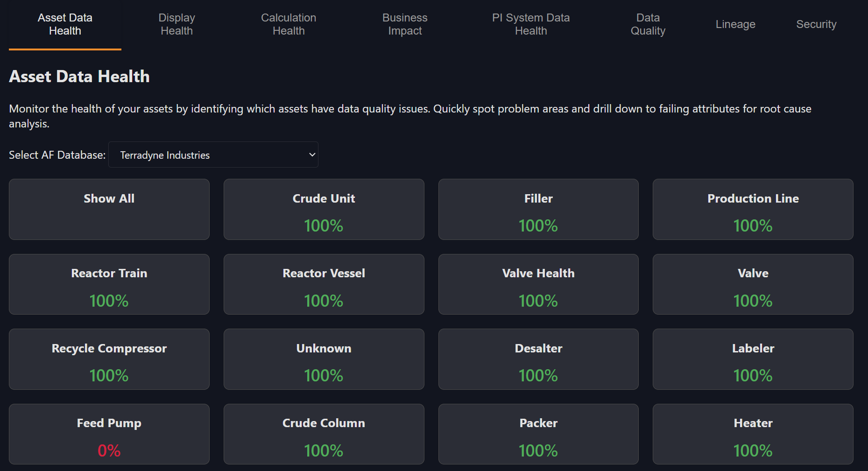Viewport: 868px width, 471px height.
Task: Click the Show All filter tile
Action: (109, 209)
